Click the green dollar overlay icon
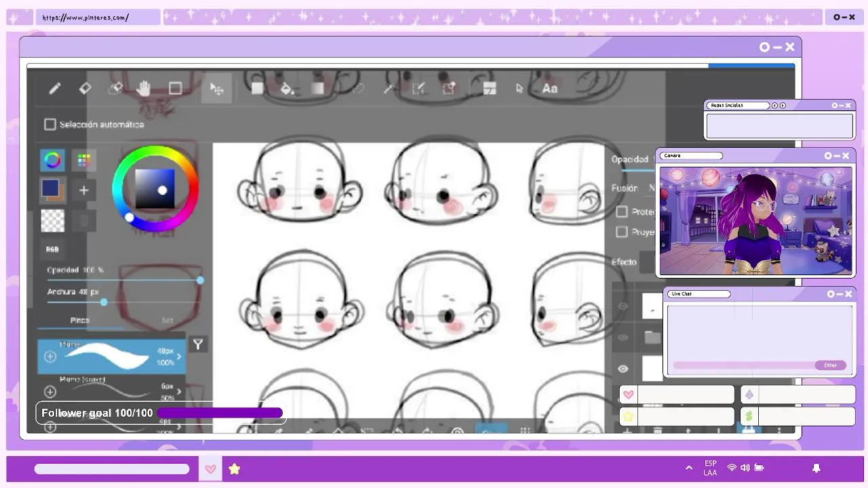The height and width of the screenshot is (488, 868). pyautogui.click(x=749, y=416)
